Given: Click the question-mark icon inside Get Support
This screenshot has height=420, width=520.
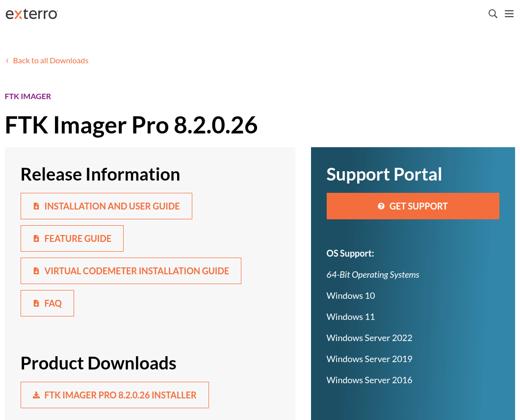Looking at the screenshot, I should 381,206.
